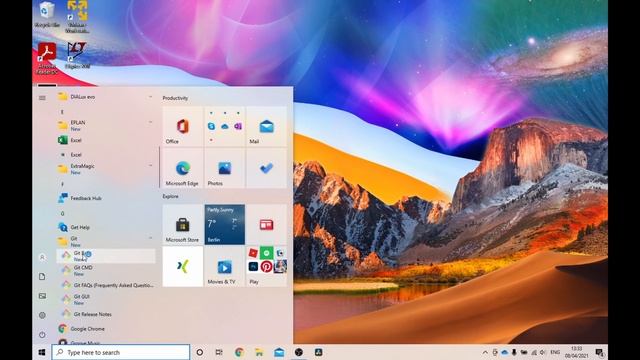Open Task View on taskbar

(219, 352)
